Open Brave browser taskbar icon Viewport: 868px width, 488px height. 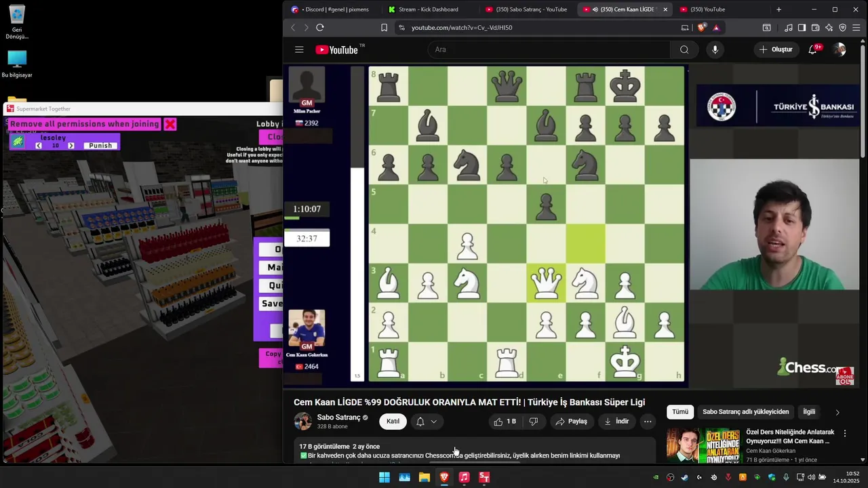pyautogui.click(x=444, y=477)
